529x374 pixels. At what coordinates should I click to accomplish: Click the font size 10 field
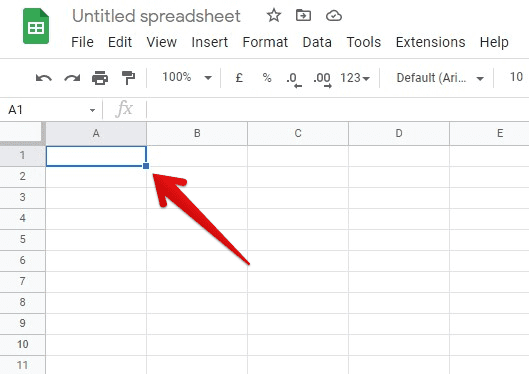tap(516, 77)
